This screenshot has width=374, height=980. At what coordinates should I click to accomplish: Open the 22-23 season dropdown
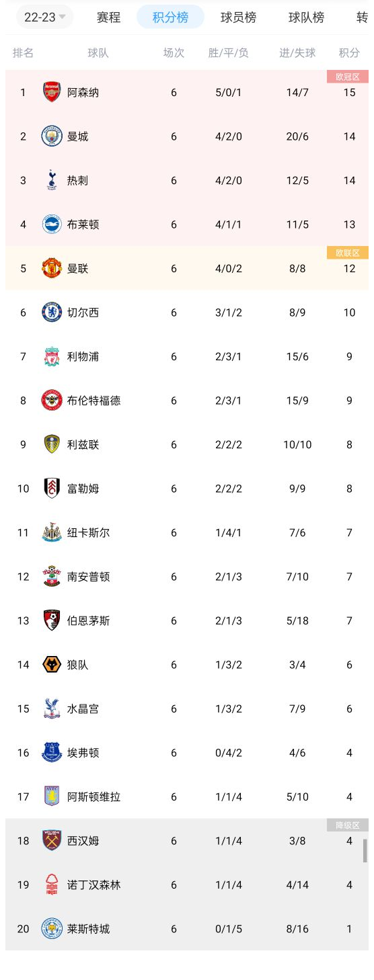pos(44,17)
